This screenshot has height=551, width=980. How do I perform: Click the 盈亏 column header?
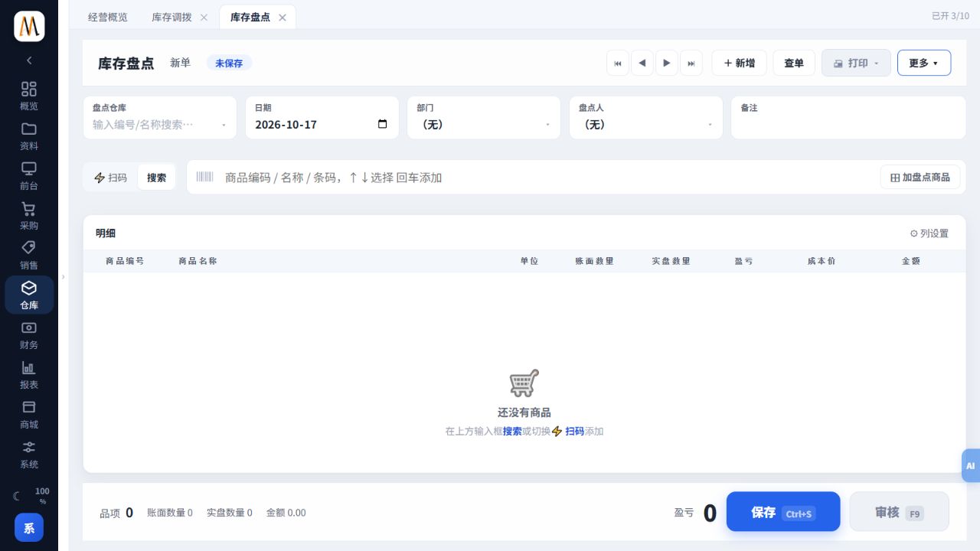[743, 261]
